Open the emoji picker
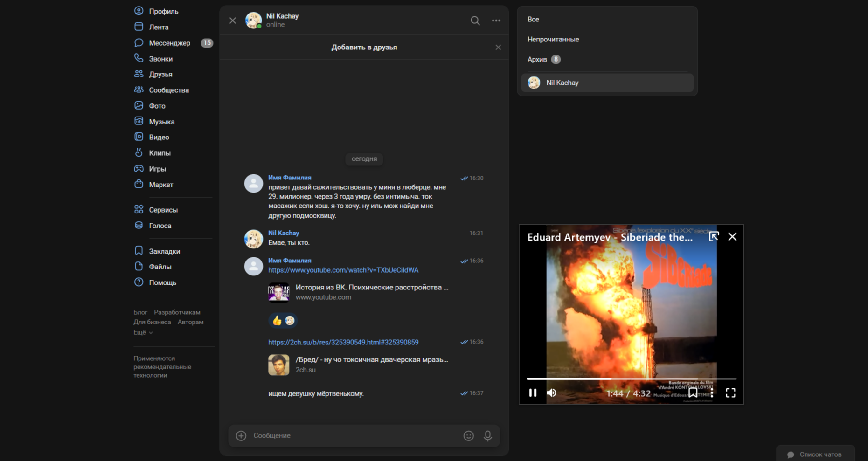Image resolution: width=868 pixels, height=461 pixels. click(x=469, y=435)
